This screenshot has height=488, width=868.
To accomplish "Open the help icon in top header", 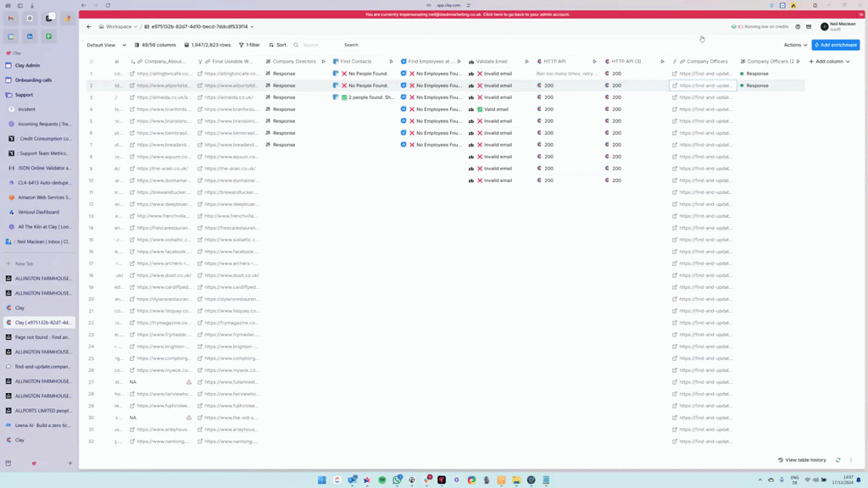I will click(798, 27).
